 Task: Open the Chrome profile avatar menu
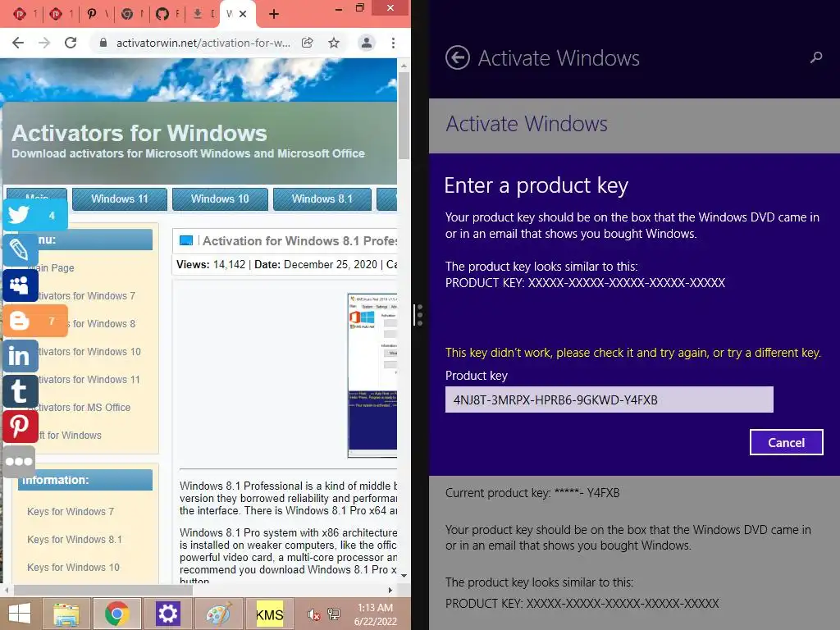point(367,43)
